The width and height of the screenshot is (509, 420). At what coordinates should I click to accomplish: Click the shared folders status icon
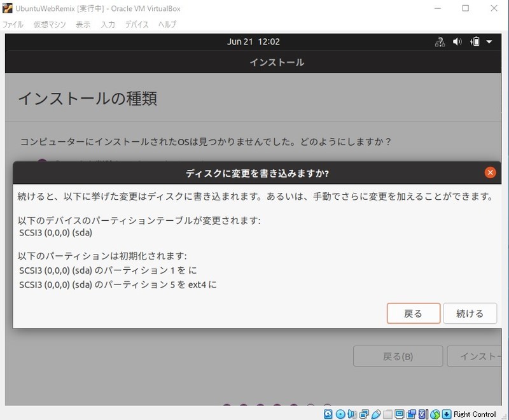tap(387, 414)
